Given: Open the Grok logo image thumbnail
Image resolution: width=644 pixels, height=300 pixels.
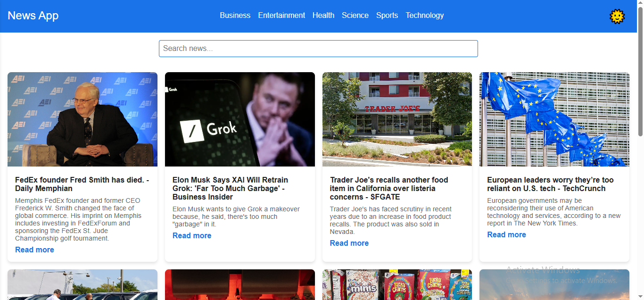Looking at the screenshot, I should (x=240, y=119).
